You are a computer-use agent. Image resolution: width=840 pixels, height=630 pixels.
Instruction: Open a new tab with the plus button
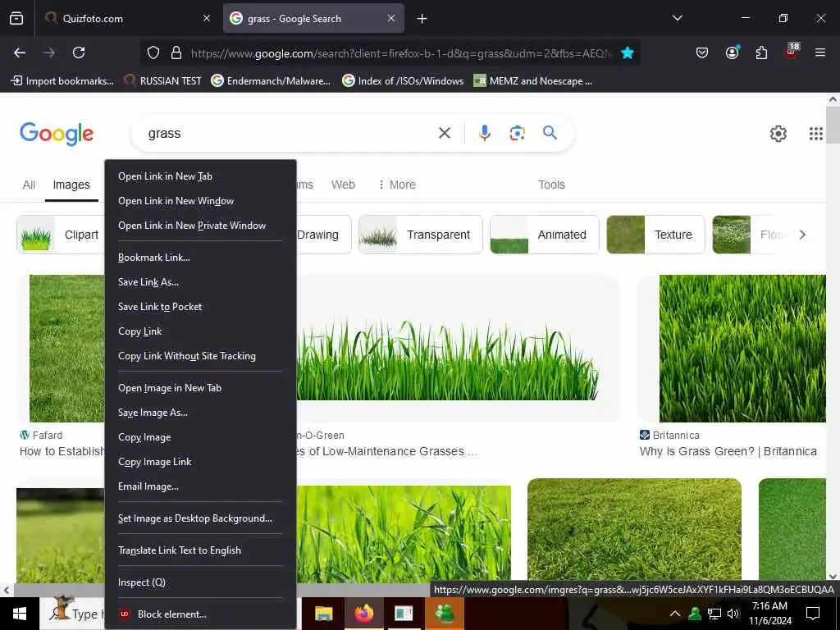point(422,19)
